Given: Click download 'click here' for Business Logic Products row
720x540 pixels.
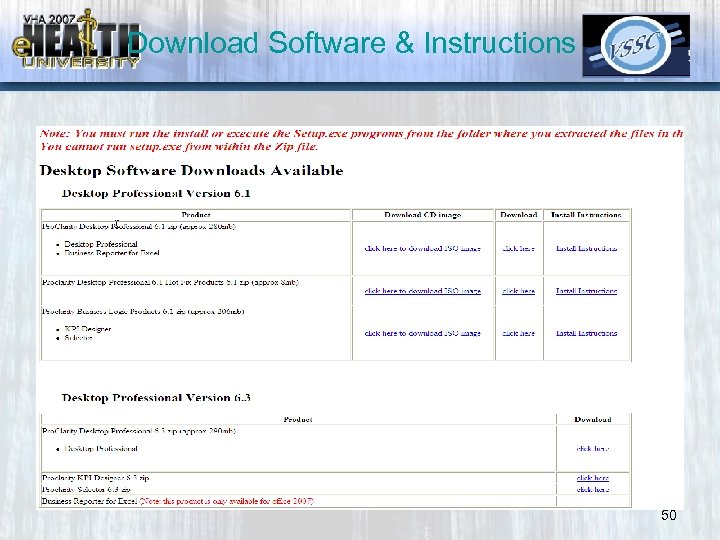Looking at the screenshot, I should 518,333.
